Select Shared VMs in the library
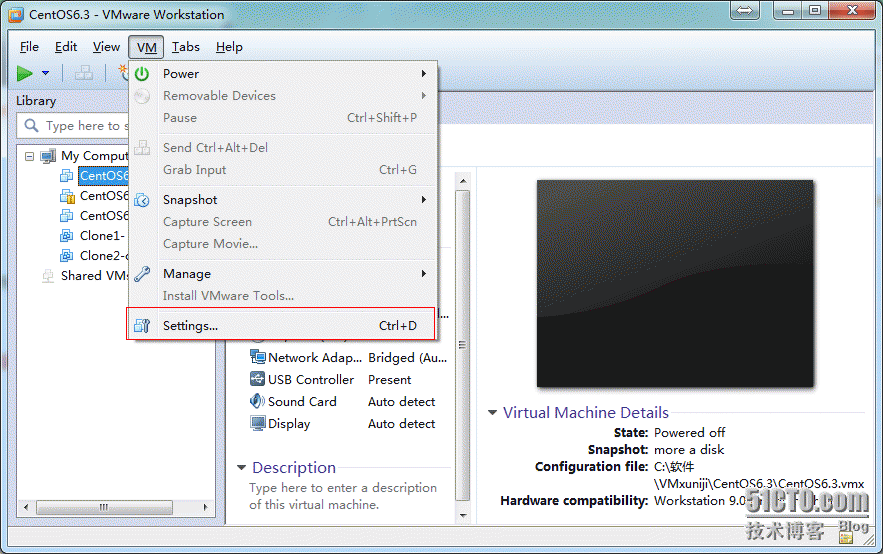This screenshot has width=883, height=554. pos(95,276)
